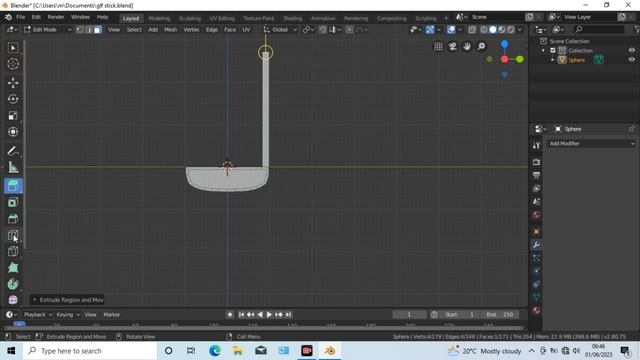The width and height of the screenshot is (640, 360).
Task: Select the Bevel tool
Action: [13, 219]
